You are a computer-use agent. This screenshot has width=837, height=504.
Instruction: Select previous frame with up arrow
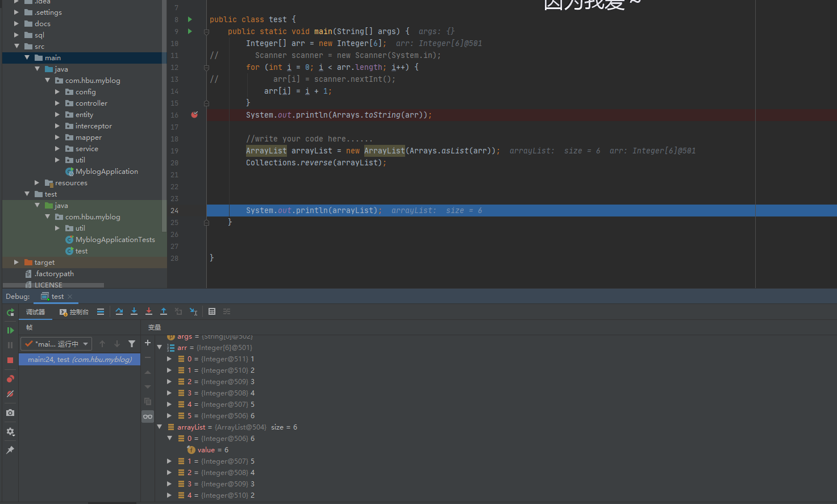coord(102,344)
